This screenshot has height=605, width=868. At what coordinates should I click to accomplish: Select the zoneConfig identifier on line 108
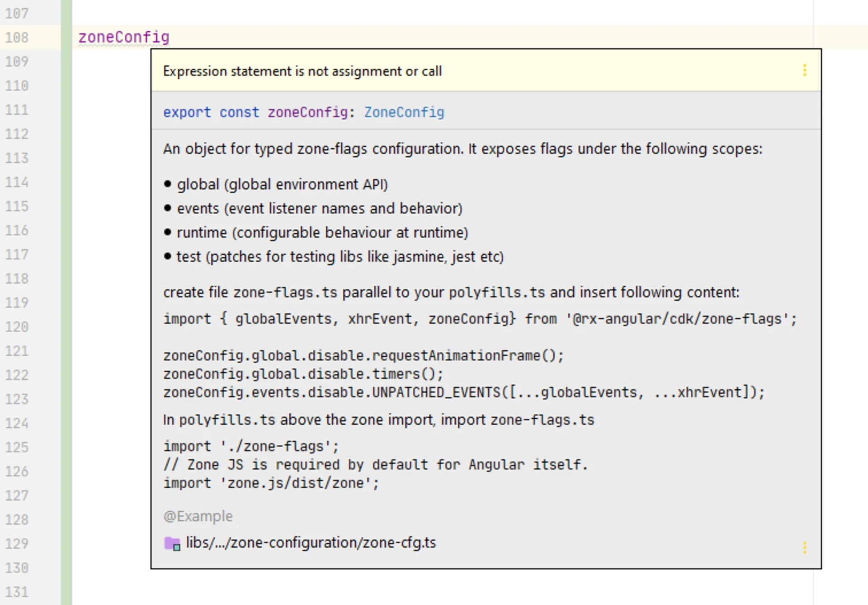click(x=123, y=37)
